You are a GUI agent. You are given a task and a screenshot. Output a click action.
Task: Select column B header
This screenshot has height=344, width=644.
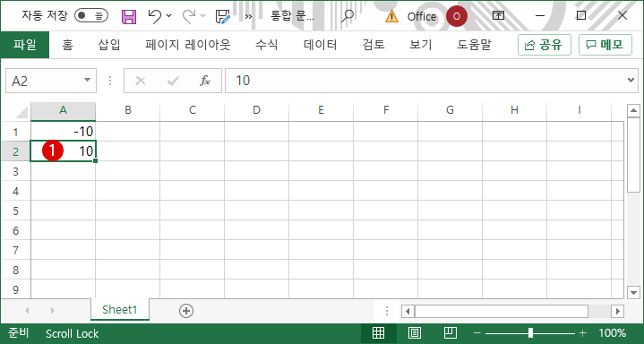tap(128, 110)
